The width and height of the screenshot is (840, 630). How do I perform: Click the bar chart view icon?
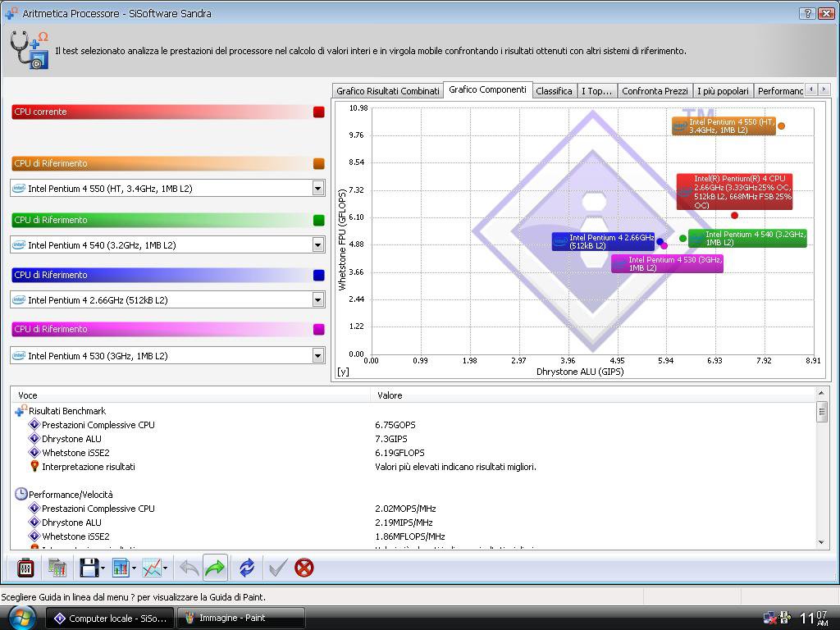click(120, 568)
